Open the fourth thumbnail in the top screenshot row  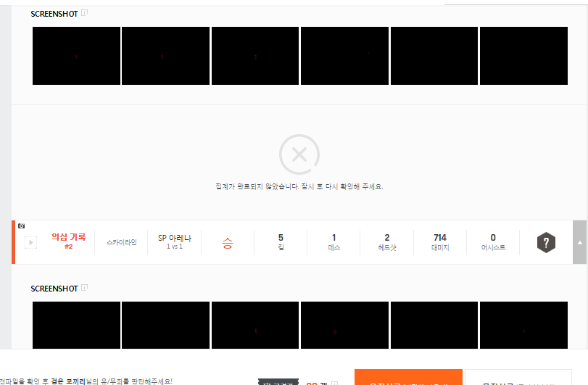tap(344, 56)
